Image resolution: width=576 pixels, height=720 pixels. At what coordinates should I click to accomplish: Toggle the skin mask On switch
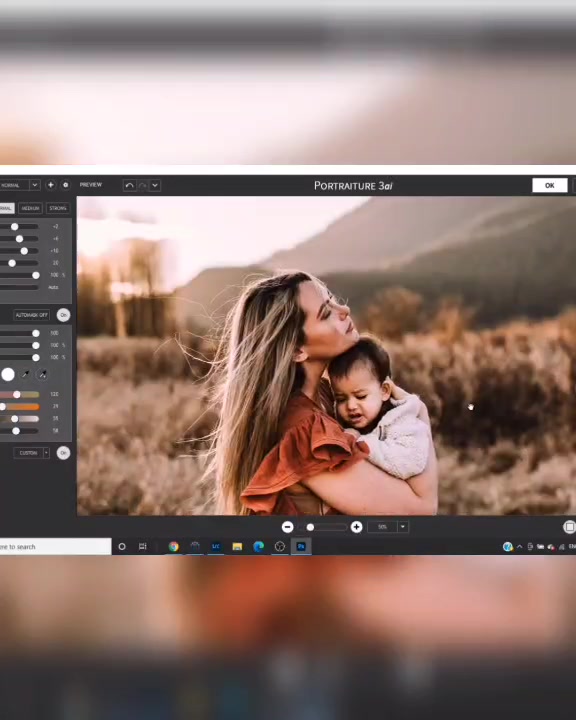coord(63,315)
